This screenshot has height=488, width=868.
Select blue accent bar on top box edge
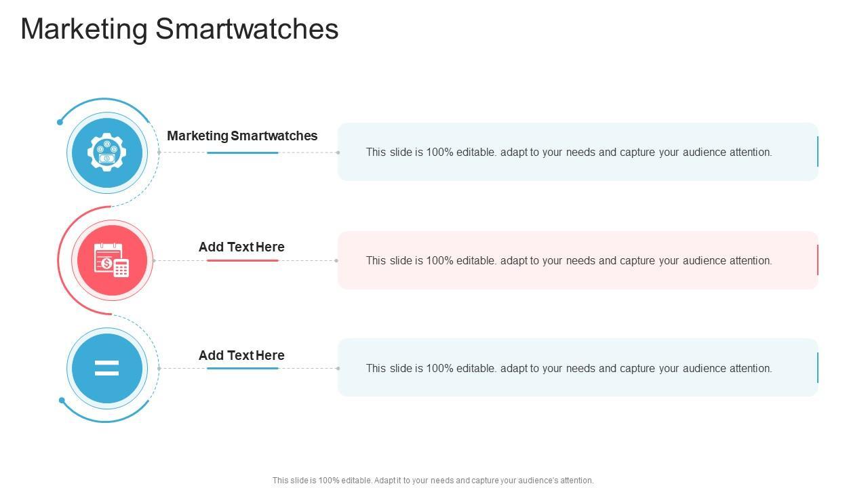(818, 151)
